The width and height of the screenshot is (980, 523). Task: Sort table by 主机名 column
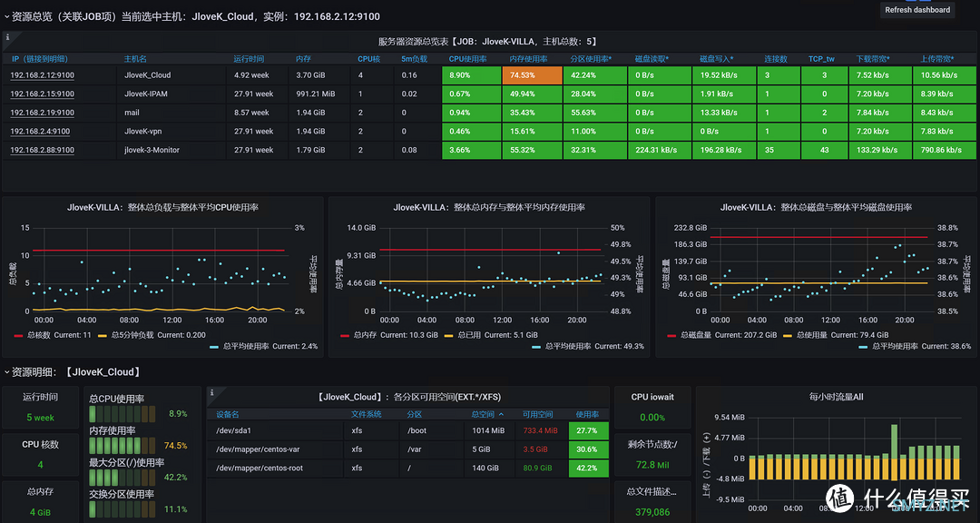point(135,59)
